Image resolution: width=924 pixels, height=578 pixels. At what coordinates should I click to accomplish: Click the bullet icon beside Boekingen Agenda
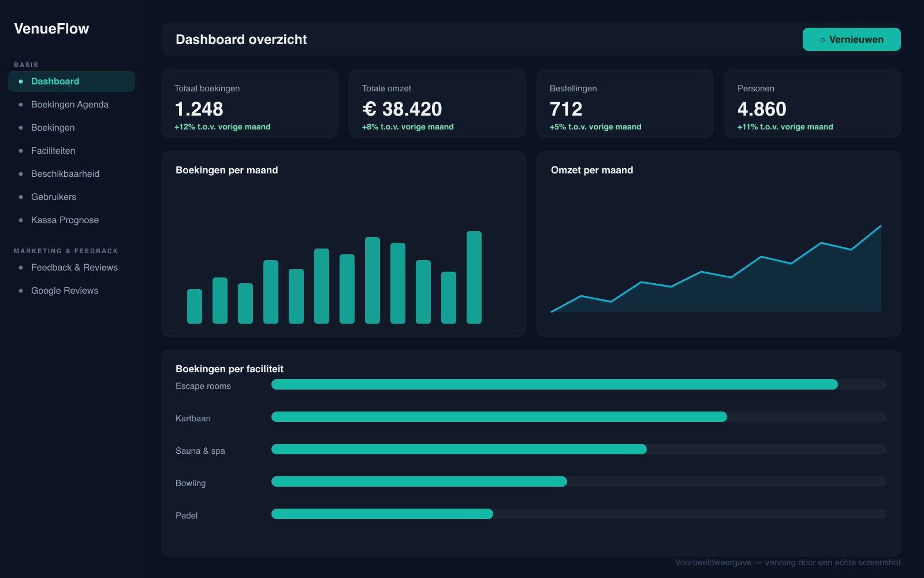coord(21,105)
